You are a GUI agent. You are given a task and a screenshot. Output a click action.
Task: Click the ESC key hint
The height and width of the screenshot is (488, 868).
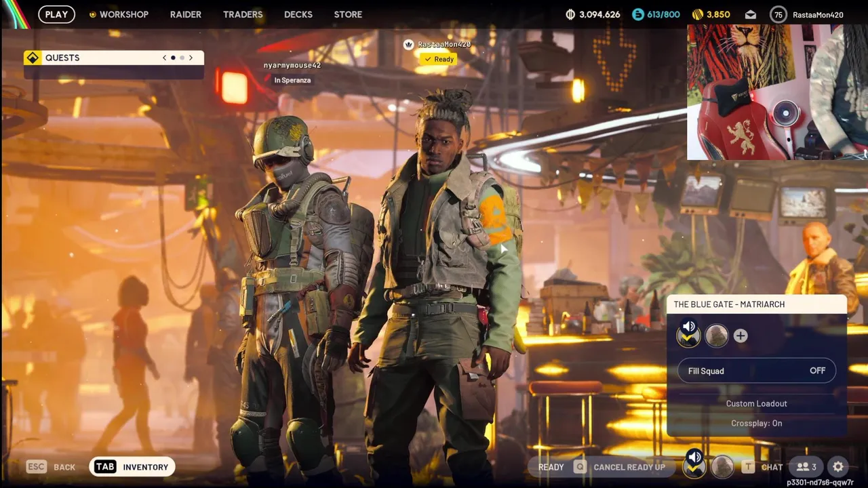pos(36,466)
